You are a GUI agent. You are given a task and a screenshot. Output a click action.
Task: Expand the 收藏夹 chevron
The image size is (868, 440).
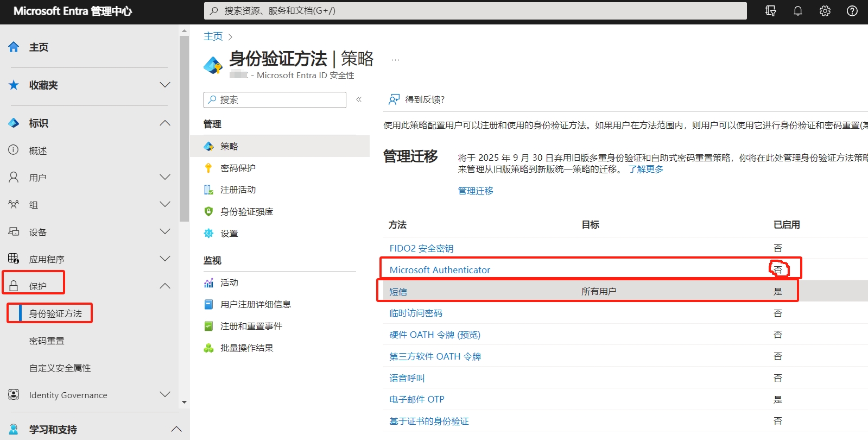165,85
